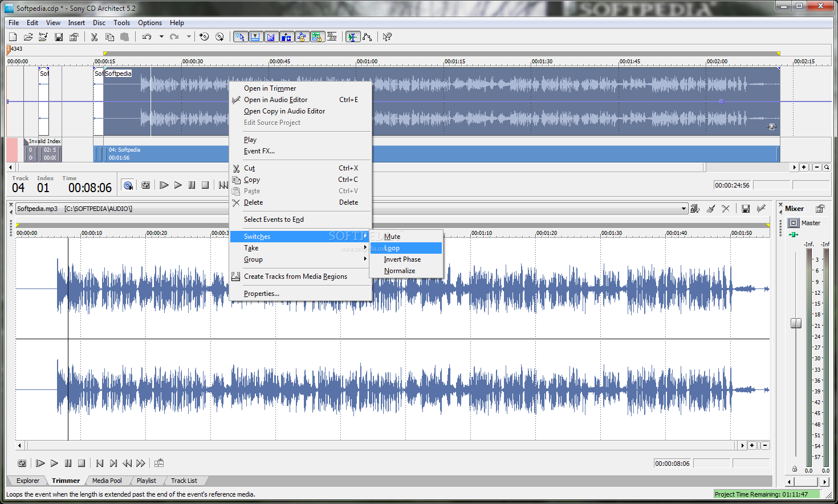Select Open in Trimmer from context menu

point(300,88)
